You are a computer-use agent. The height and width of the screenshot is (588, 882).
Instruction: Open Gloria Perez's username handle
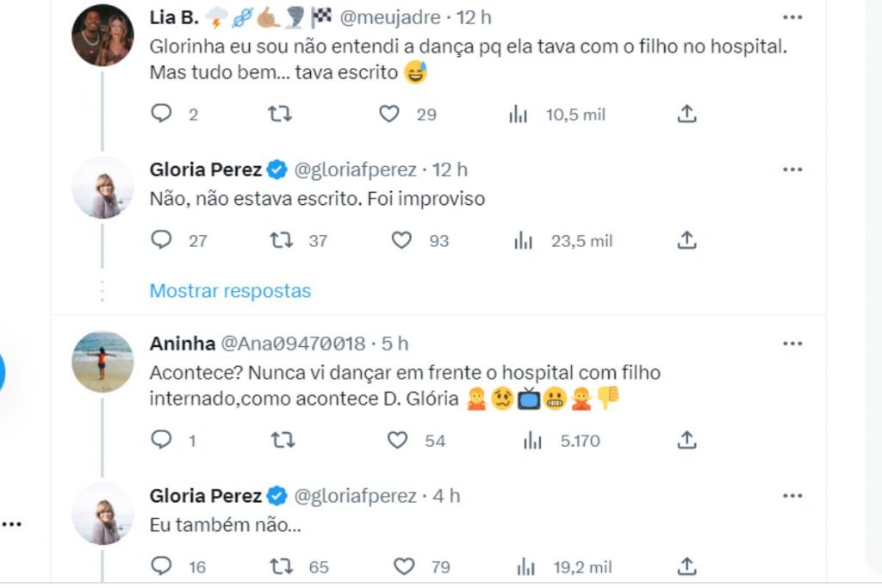pos(356,170)
